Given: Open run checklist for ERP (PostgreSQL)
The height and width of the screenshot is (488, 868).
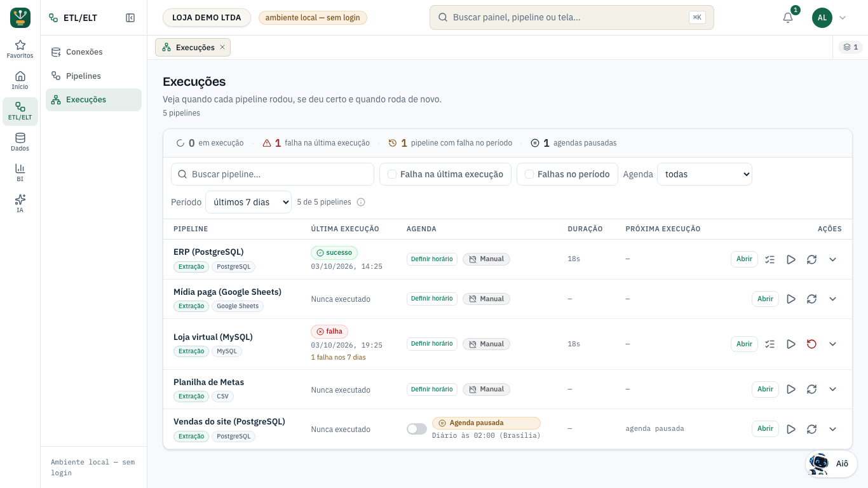Looking at the screenshot, I should [x=770, y=259].
